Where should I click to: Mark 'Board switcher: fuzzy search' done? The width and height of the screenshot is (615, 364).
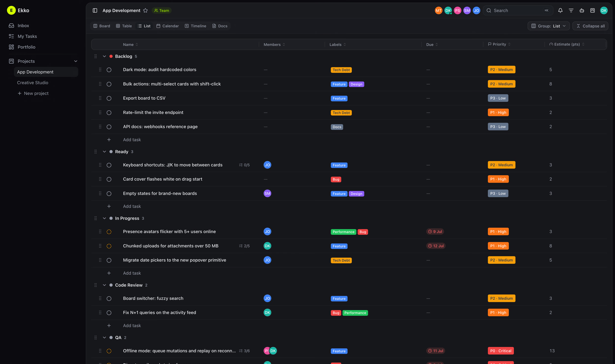point(109,298)
